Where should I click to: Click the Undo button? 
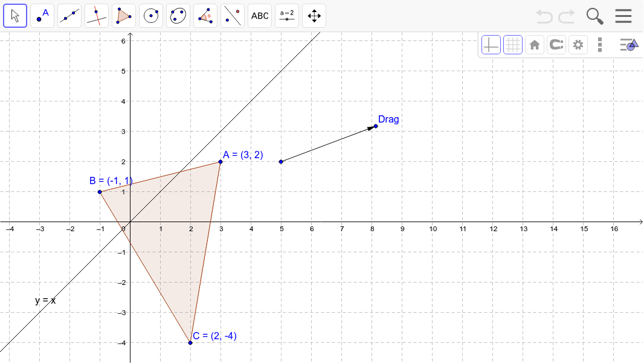tap(543, 16)
